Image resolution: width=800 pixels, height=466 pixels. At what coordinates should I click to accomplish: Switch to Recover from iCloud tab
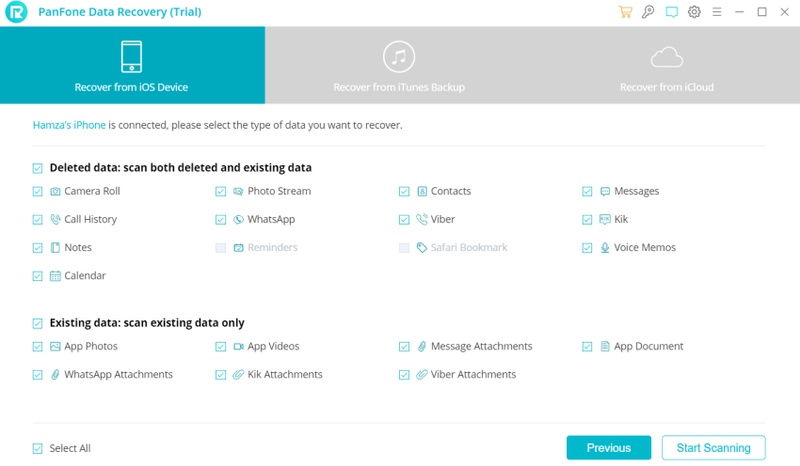666,65
